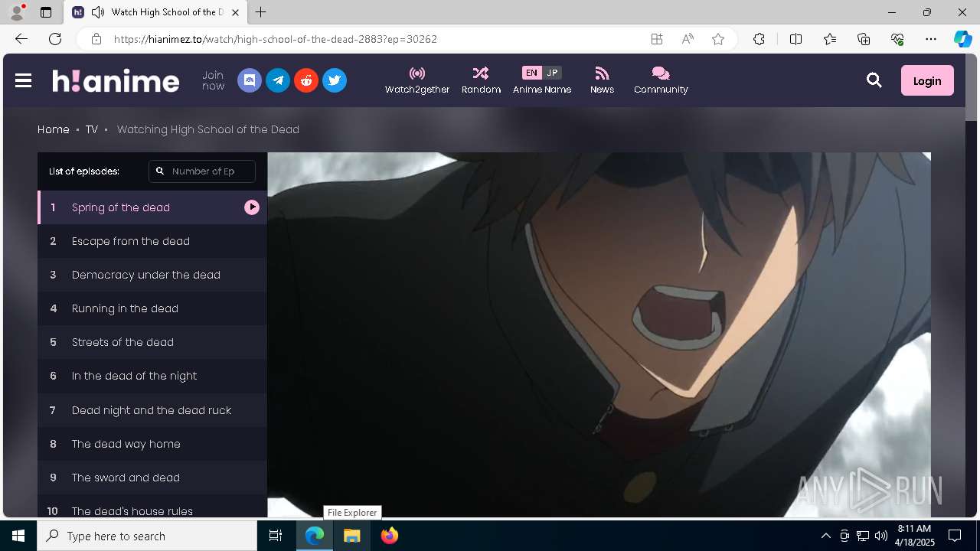Image resolution: width=980 pixels, height=551 pixels.
Task: Pick a Random anime
Action: click(481, 80)
